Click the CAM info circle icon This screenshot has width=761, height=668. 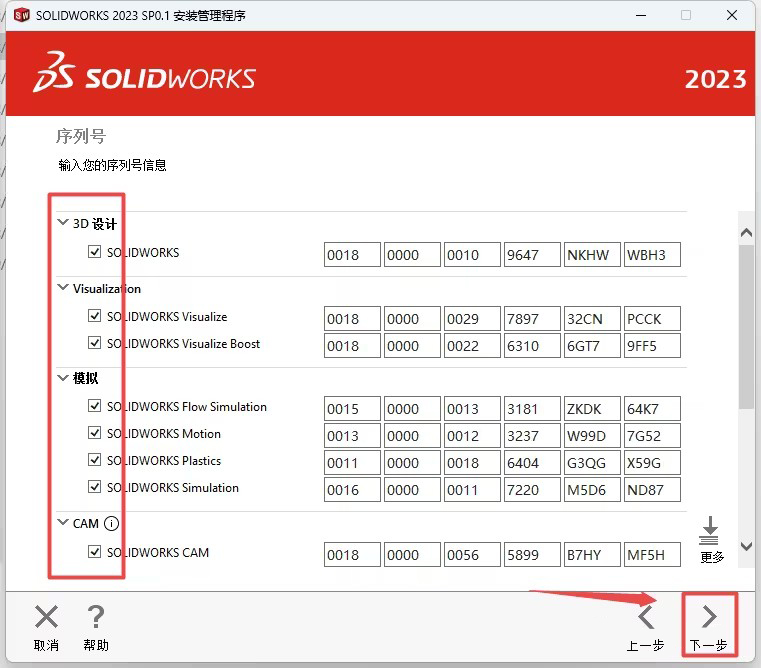coord(112,523)
